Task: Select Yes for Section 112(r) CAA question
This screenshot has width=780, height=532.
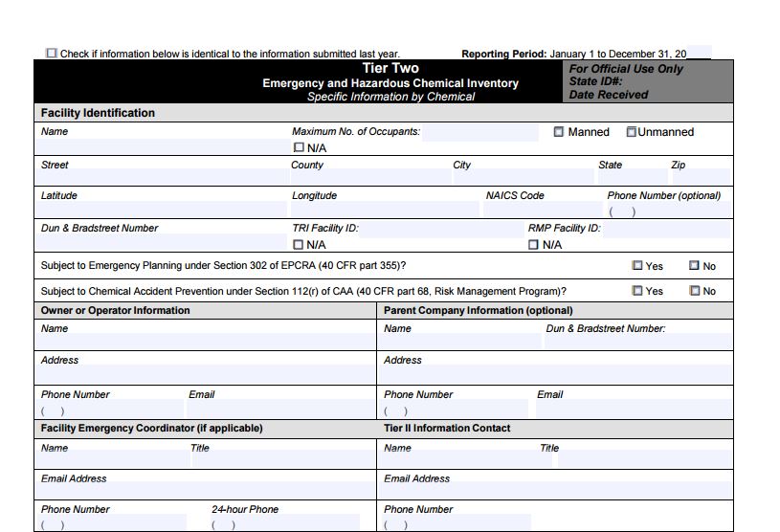Action: [x=637, y=290]
